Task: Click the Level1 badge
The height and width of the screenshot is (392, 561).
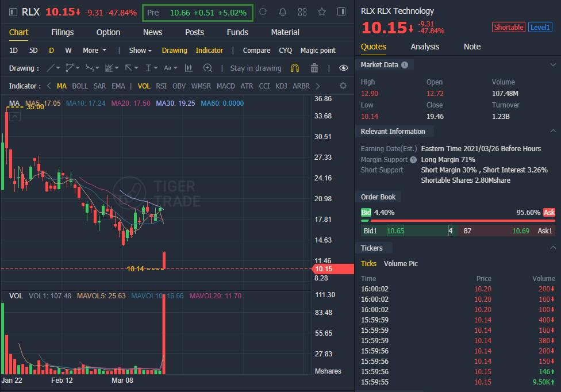Action: coord(540,27)
